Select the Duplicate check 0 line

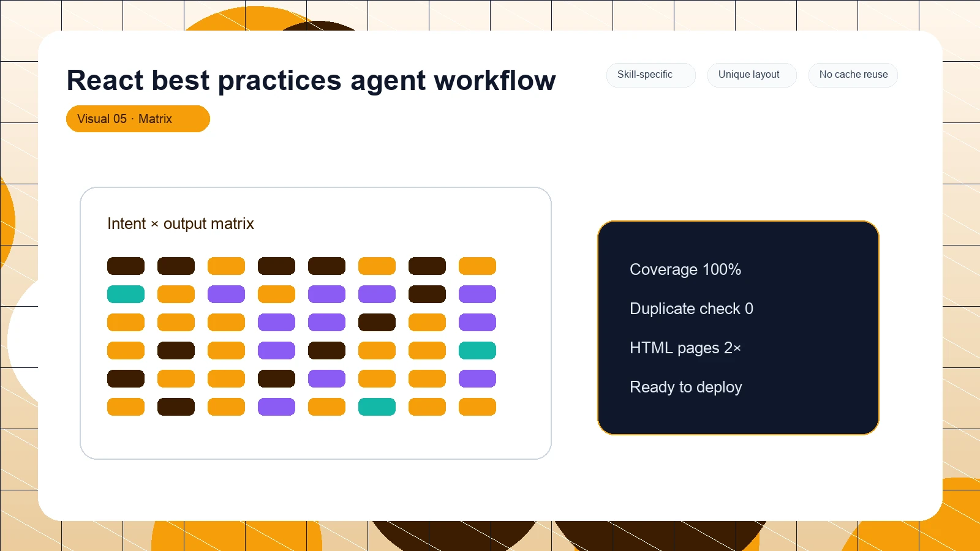pos(692,309)
